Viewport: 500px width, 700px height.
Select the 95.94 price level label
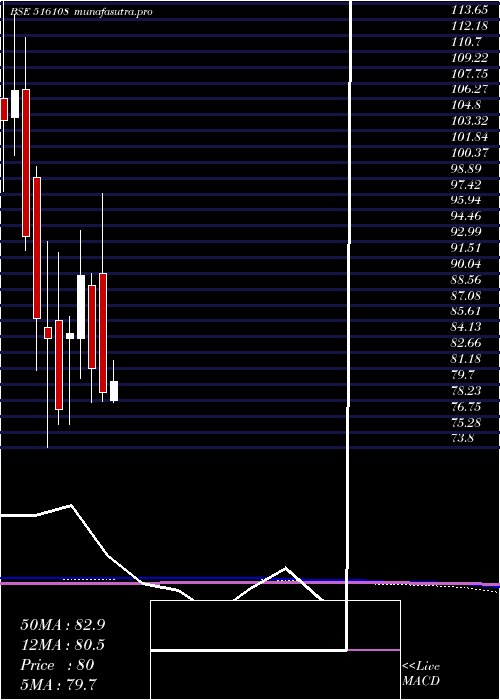point(469,200)
